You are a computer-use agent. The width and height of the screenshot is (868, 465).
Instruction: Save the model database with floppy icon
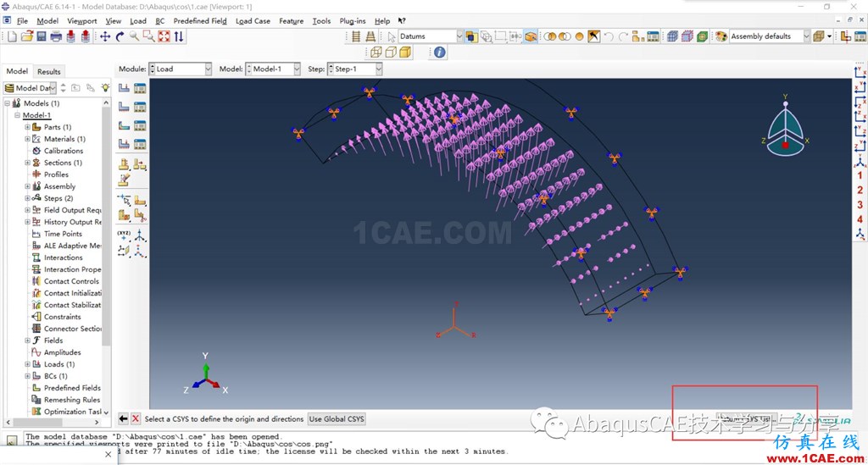click(x=42, y=36)
